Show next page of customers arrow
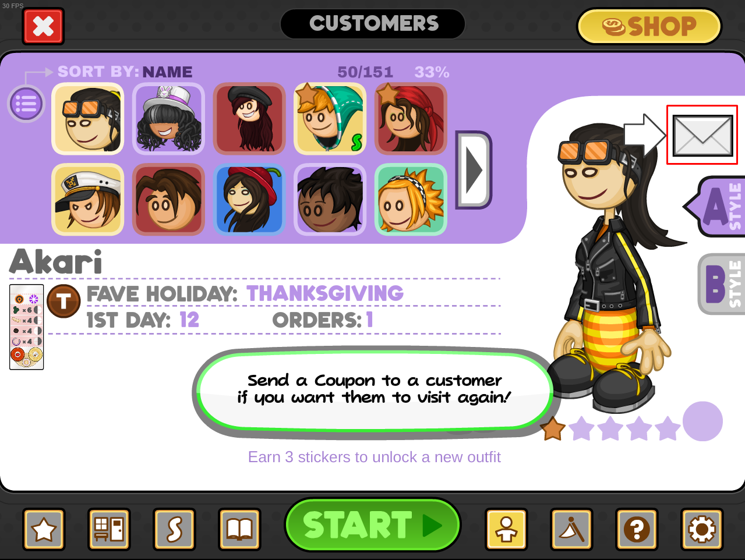The image size is (745, 560). pos(474,170)
